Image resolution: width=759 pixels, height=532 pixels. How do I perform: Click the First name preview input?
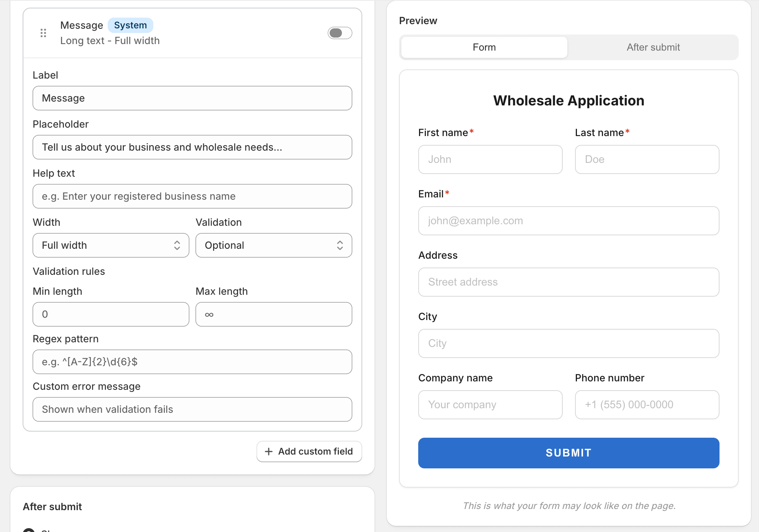(490, 159)
